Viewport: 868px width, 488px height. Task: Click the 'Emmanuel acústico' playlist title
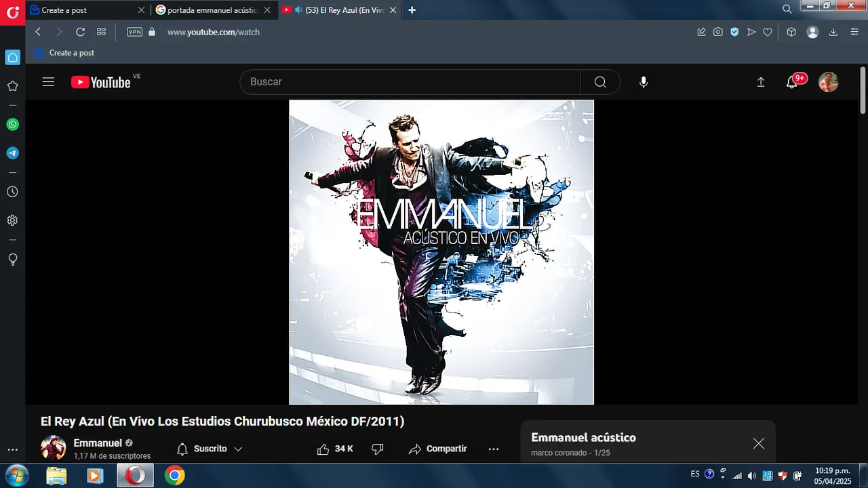point(583,438)
